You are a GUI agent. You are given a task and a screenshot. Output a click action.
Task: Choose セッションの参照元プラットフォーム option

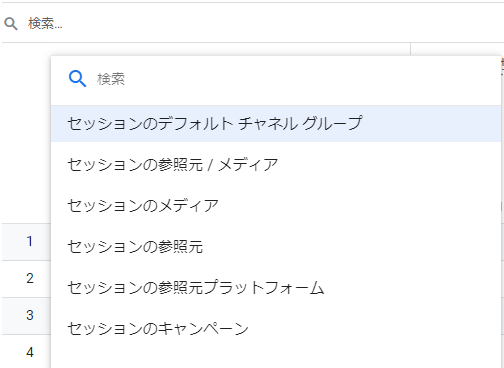pos(276,288)
